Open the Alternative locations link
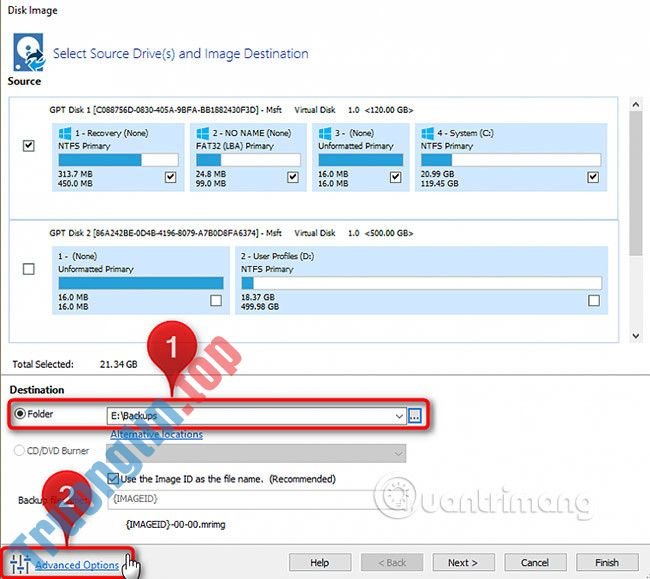 [x=157, y=434]
